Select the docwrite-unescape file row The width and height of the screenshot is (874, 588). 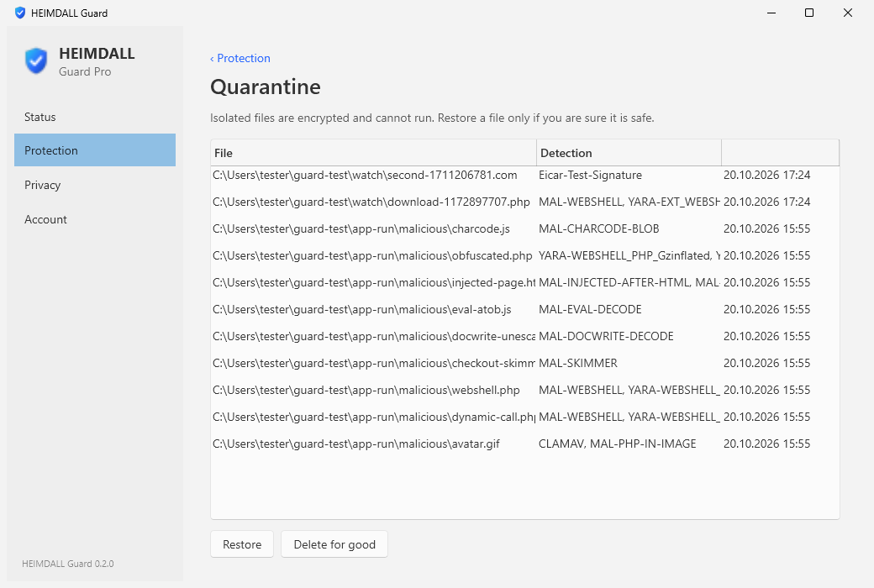(525, 336)
